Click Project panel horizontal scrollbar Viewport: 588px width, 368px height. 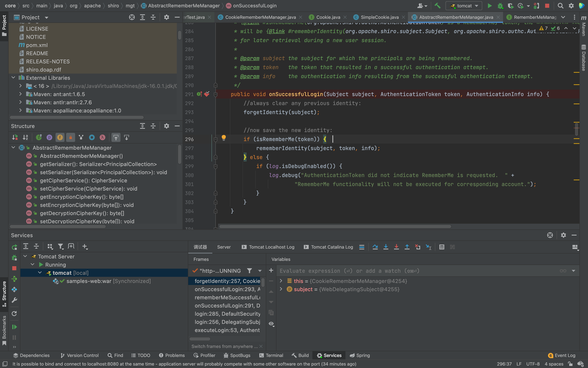77,117
